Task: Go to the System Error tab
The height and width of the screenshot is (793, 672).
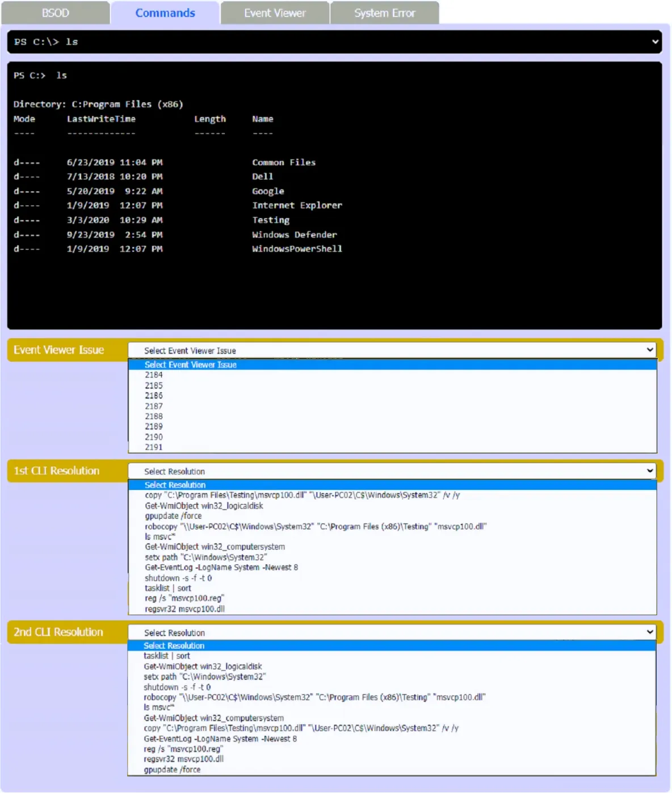Action: click(x=385, y=12)
